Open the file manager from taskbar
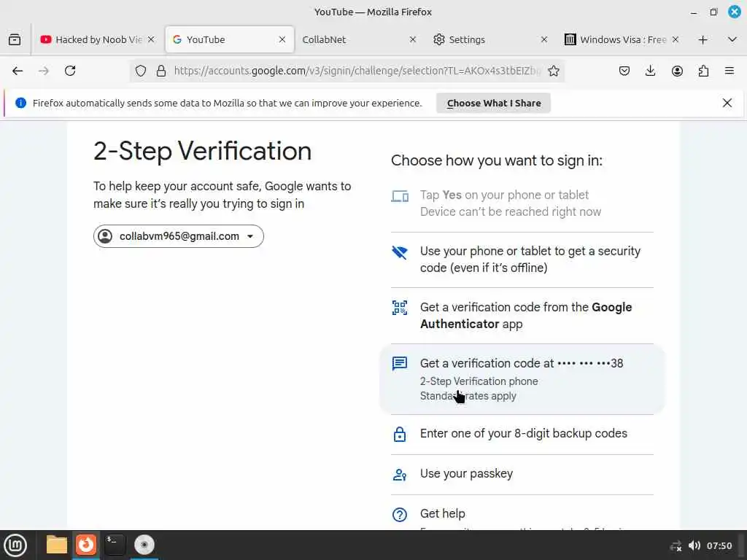 coord(57,545)
